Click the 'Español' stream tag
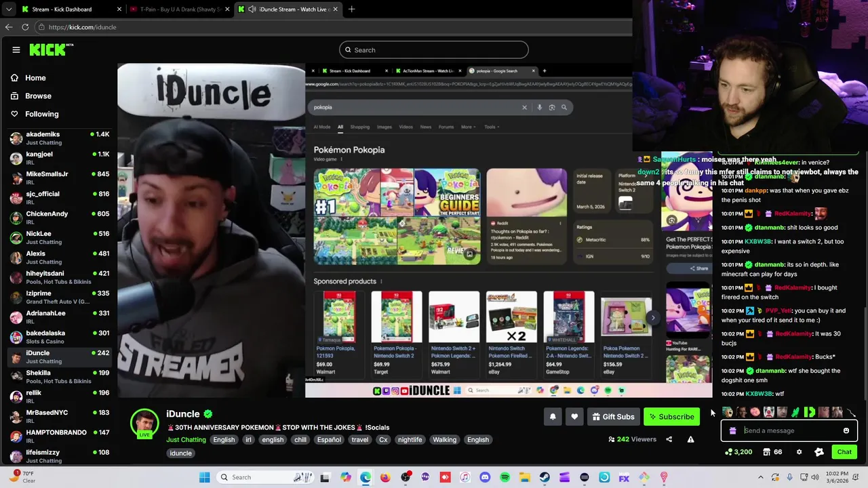This screenshot has height=488, width=868. click(x=329, y=440)
